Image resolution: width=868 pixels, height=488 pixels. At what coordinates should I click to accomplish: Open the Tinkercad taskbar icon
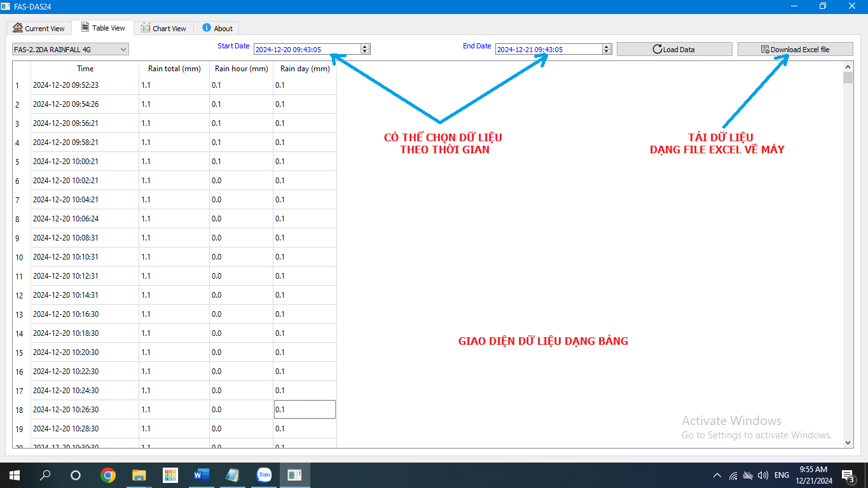pyautogui.click(x=170, y=475)
